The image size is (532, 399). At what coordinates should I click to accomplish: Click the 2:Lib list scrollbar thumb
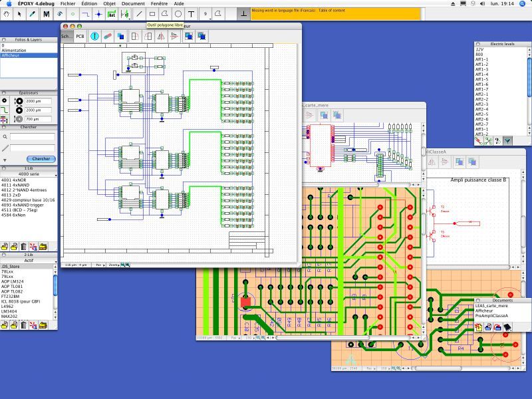[x=55, y=286]
